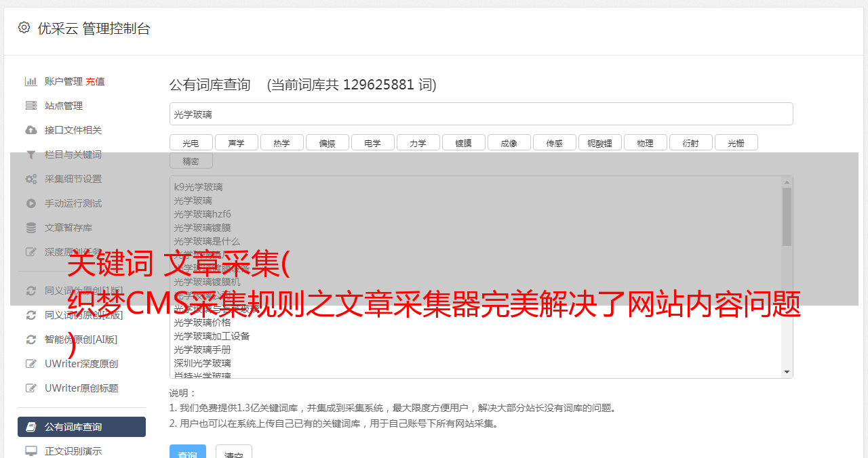Select the 铌酸锂 tag
Viewport: 868px width, 458px height.
[x=599, y=142]
